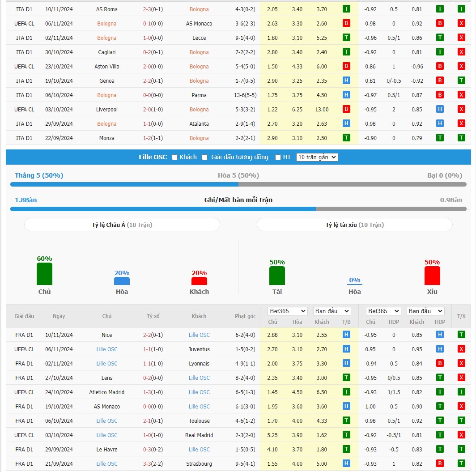Click the green T handicap badge in Monza row
The width and height of the screenshot is (476, 472).
[x=440, y=138]
